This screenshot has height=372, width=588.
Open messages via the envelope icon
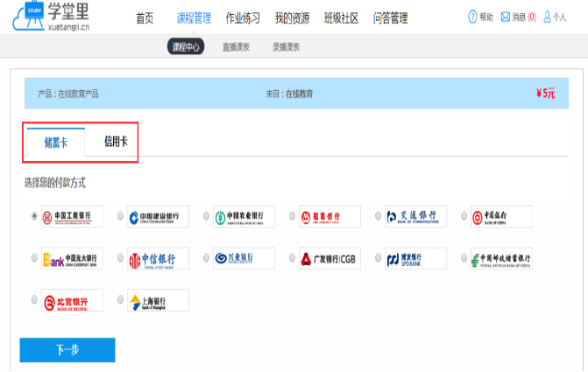click(x=506, y=17)
